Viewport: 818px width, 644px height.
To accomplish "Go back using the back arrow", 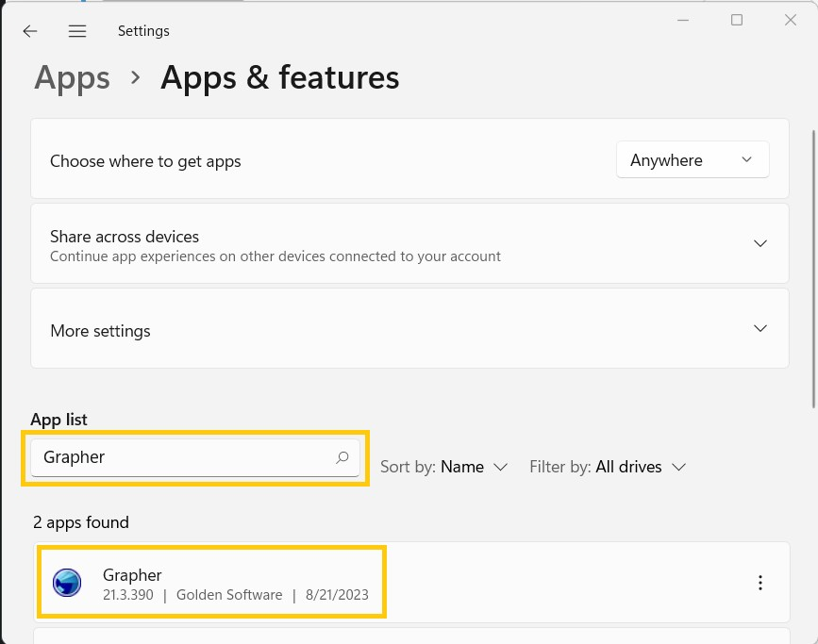I will click(x=30, y=31).
